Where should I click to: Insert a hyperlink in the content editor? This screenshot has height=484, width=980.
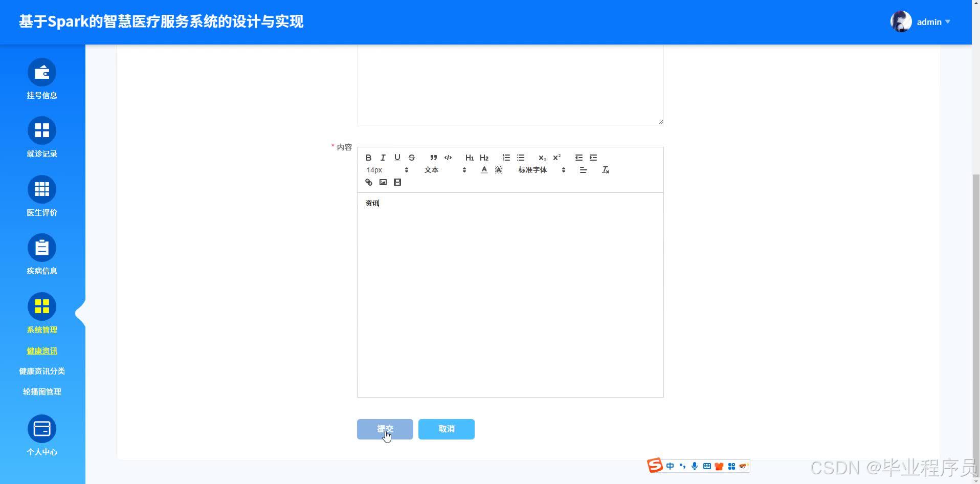(x=368, y=182)
